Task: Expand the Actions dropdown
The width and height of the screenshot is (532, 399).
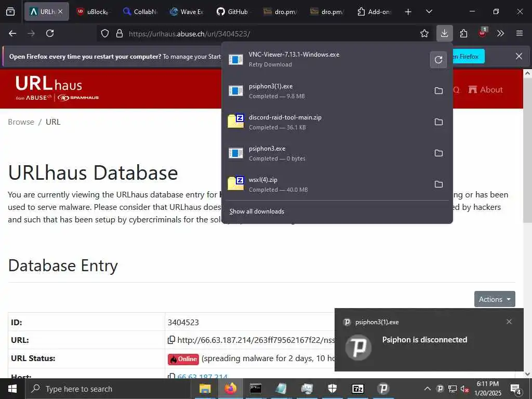Action: 495,299
